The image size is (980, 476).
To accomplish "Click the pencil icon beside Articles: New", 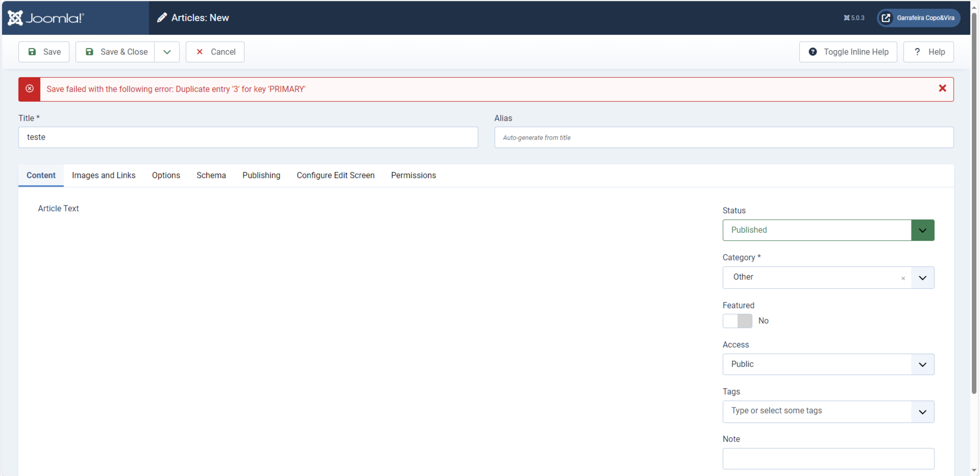I will pos(162,18).
